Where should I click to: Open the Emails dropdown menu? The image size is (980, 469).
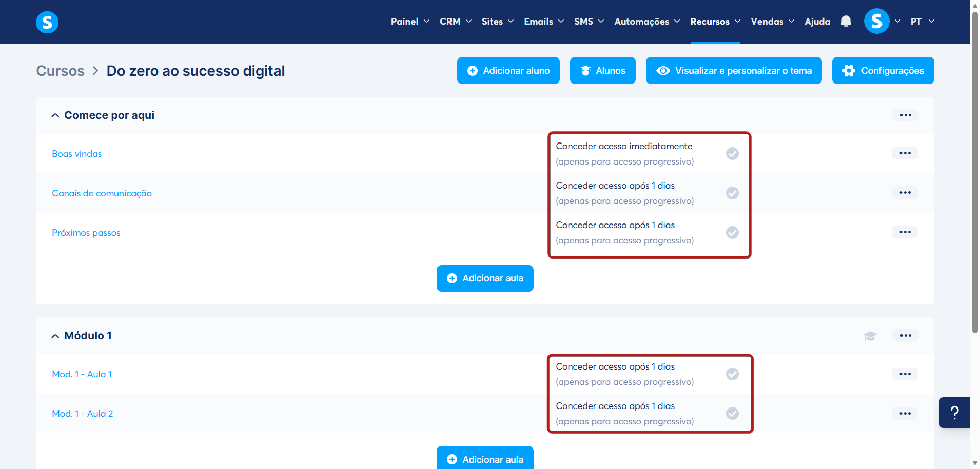point(544,22)
